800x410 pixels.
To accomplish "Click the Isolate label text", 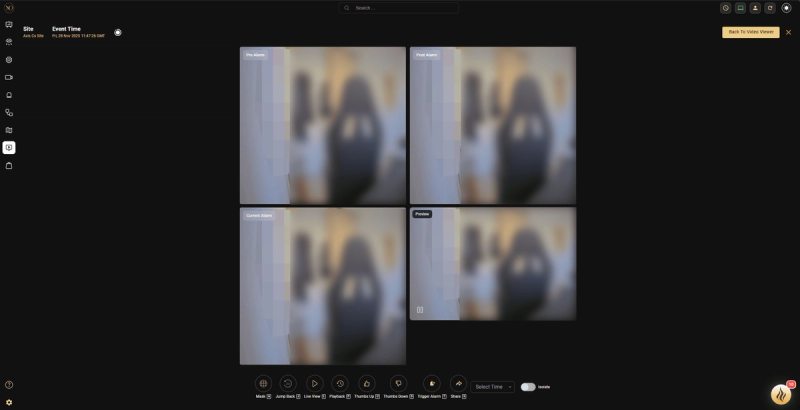I will tap(544, 387).
